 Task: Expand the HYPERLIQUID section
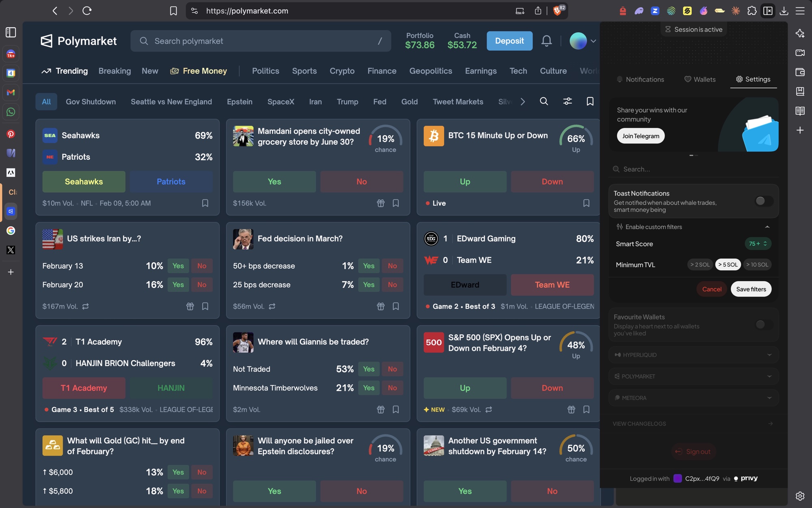[769, 355]
